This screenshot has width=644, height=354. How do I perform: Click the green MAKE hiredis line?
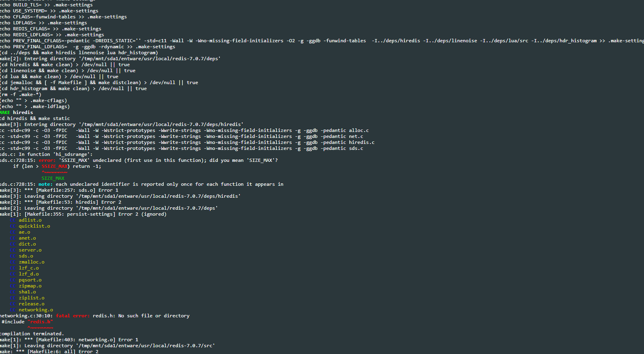click(x=17, y=112)
